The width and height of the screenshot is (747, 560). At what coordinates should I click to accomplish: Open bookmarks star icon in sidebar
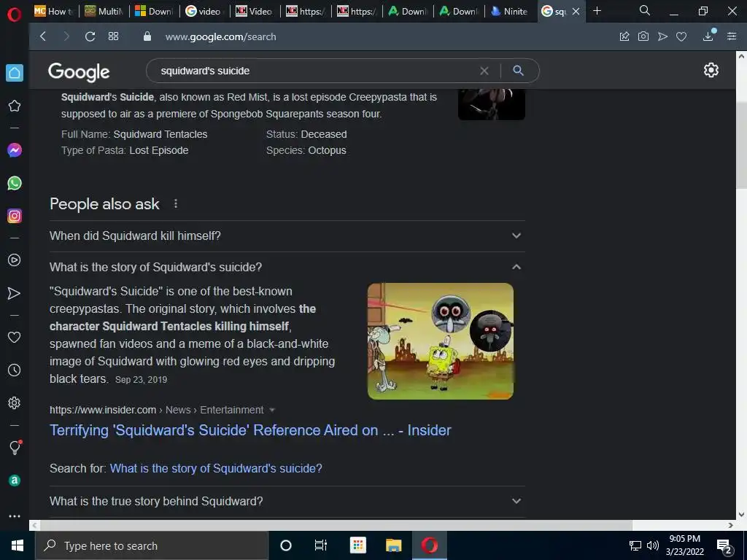pos(15,106)
